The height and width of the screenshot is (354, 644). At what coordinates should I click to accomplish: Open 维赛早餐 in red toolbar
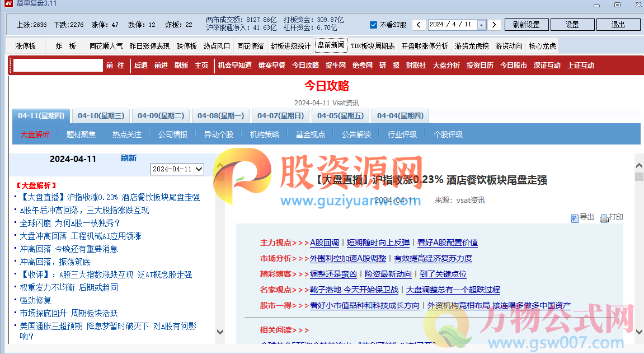coord(272,66)
